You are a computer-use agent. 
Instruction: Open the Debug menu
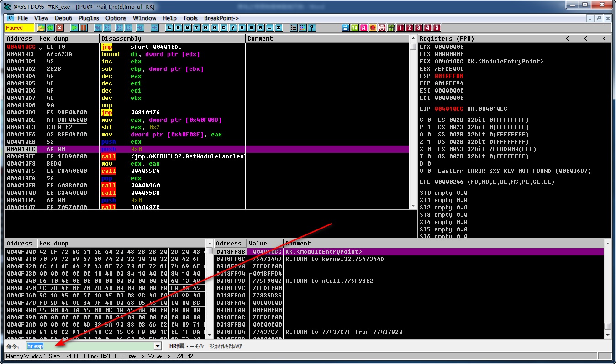click(63, 18)
